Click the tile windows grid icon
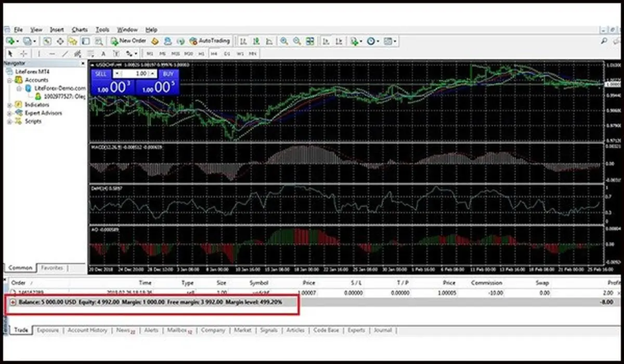Image resolution: width=624 pixels, height=364 pixels. (x=310, y=41)
